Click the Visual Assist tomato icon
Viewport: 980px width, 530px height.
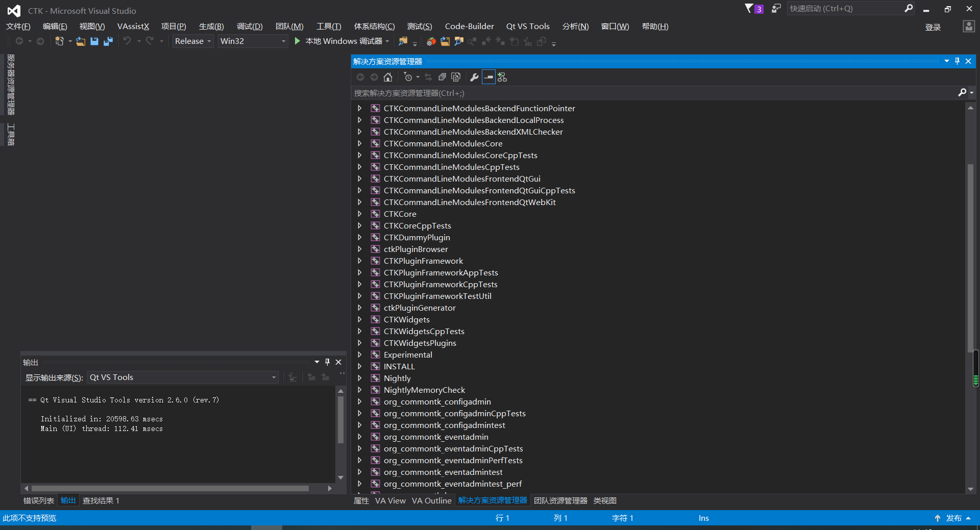pyautogui.click(x=431, y=41)
